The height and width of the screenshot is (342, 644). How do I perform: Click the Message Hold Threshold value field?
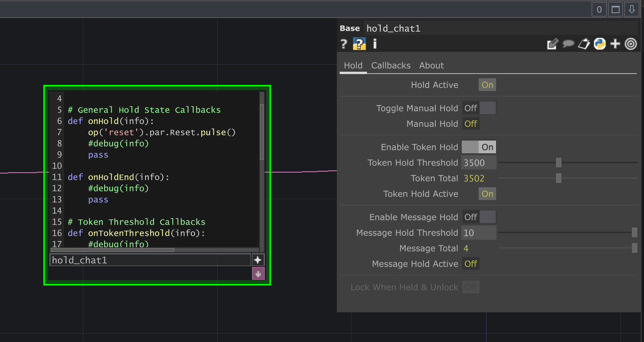[479, 233]
